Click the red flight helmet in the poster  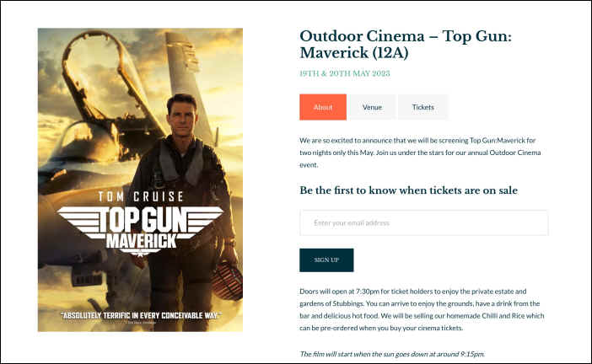[227, 281]
